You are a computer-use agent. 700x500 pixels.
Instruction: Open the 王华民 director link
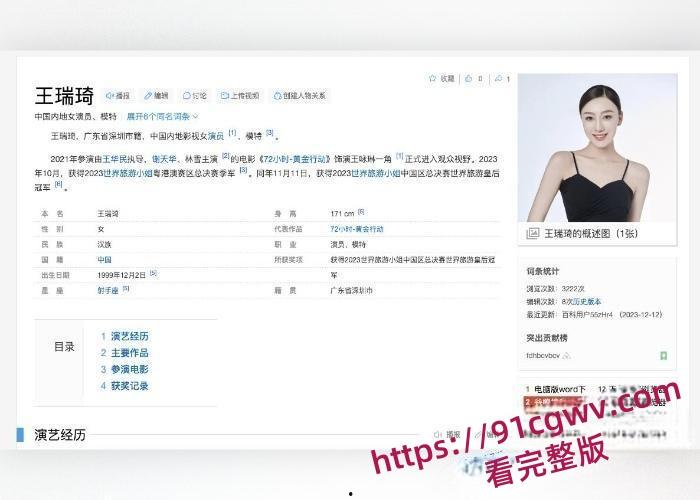click(x=114, y=159)
